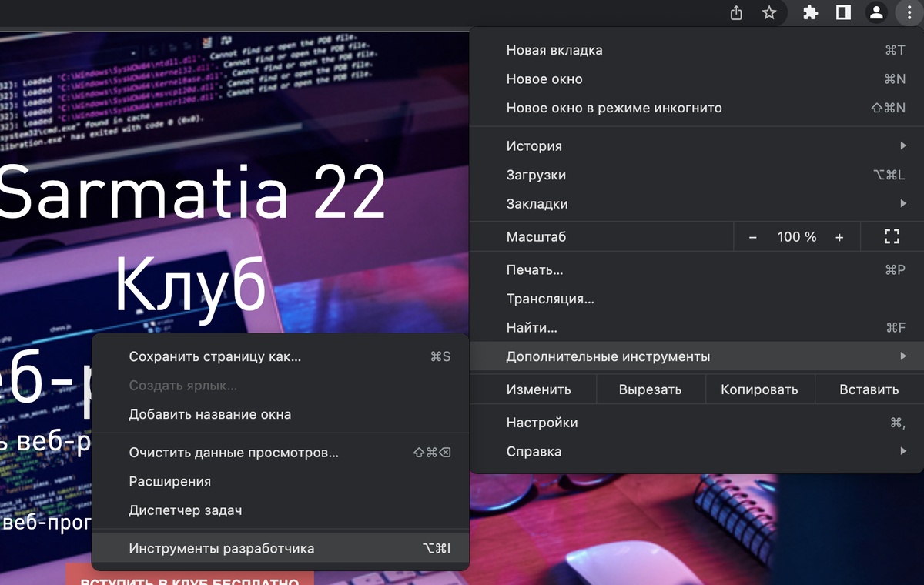The height and width of the screenshot is (585, 924).
Task: Click the Изменить label in edit row
Action: click(538, 389)
